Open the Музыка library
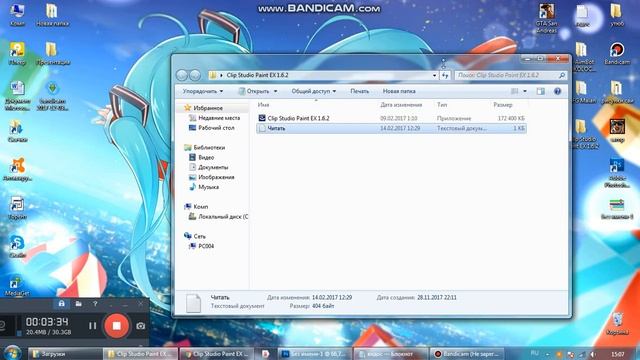640x360 pixels. (x=209, y=187)
